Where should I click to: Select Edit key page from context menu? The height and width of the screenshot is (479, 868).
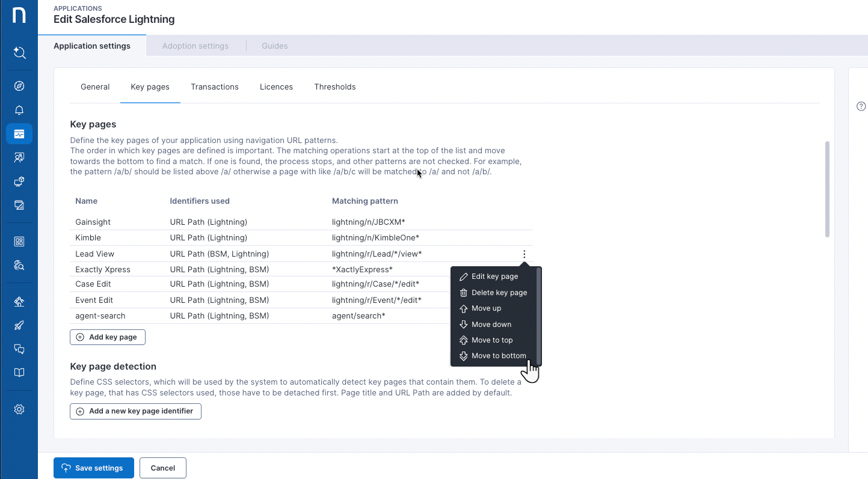[494, 276]
